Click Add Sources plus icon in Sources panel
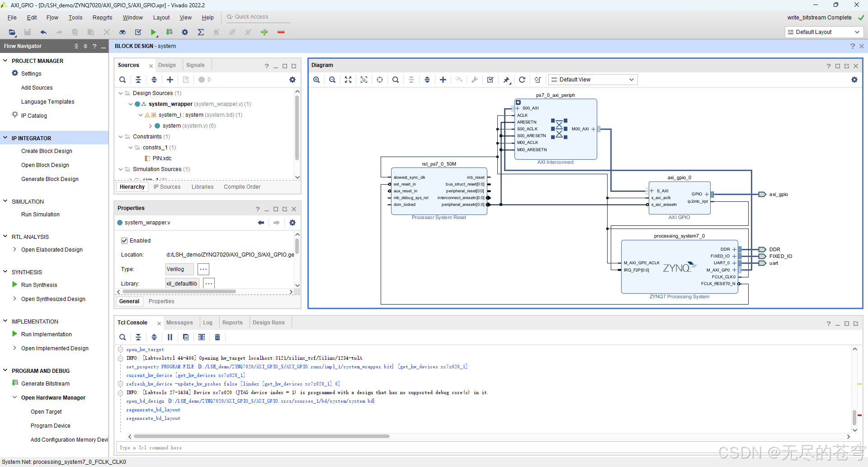Viewport: 868px width, 467px height. [170, 80]
